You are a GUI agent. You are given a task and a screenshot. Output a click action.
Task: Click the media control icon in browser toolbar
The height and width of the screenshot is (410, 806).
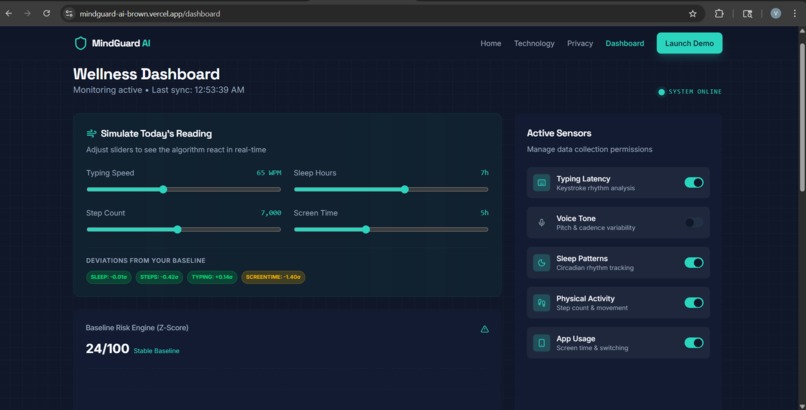[x=747, y=14]
